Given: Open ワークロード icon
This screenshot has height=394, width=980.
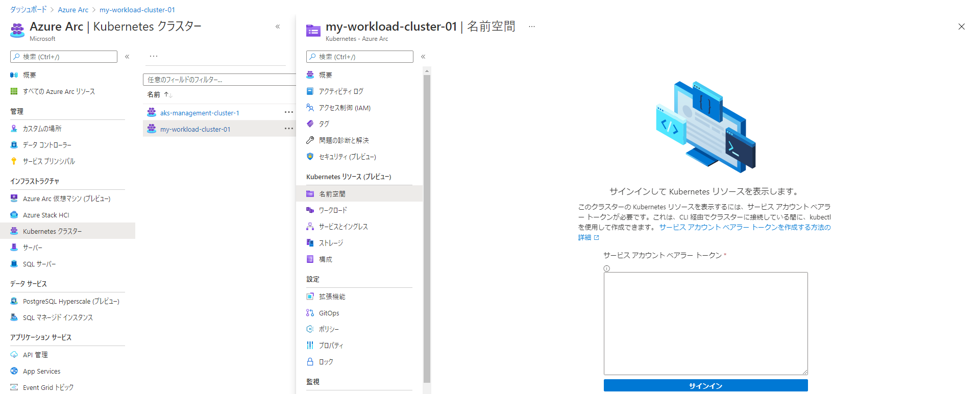Looking at the screenshot, I should (310, 210).
